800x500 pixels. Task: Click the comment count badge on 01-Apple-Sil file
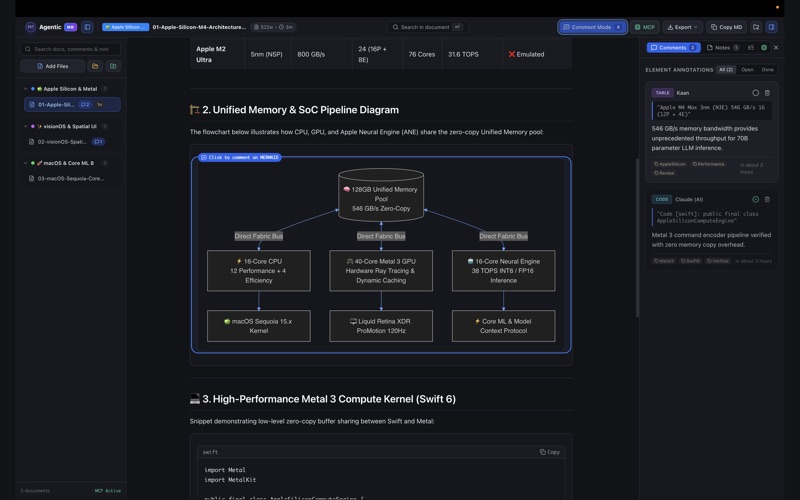click(85, 105)
